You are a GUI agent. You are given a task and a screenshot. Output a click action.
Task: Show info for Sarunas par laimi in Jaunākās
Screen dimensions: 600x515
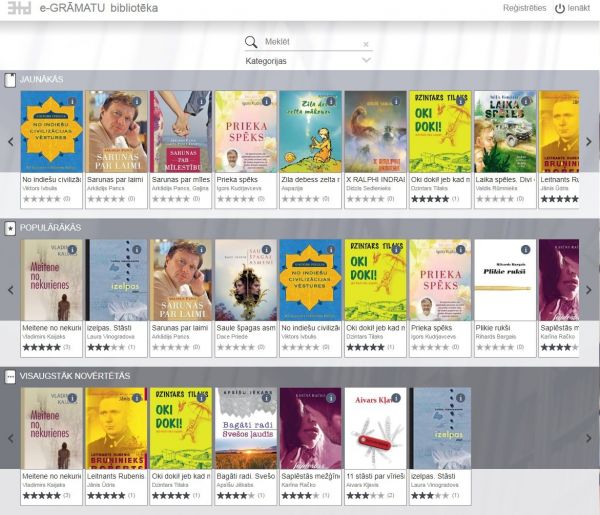pos(137,101)
